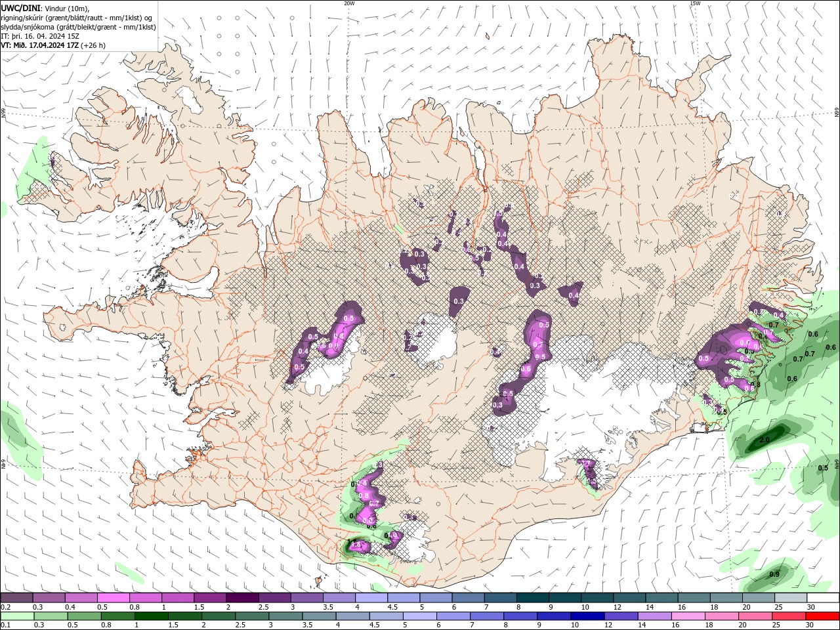840x630 pixels.
Task: Click the 15W longitude label at the top
Action: click(x=694, y=3)
